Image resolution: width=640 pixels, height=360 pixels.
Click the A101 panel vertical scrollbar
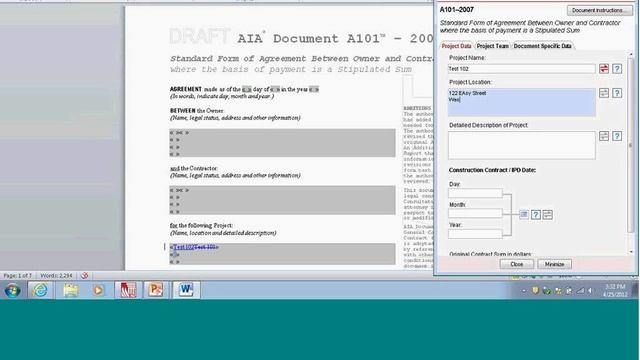[x=631, y=145]
